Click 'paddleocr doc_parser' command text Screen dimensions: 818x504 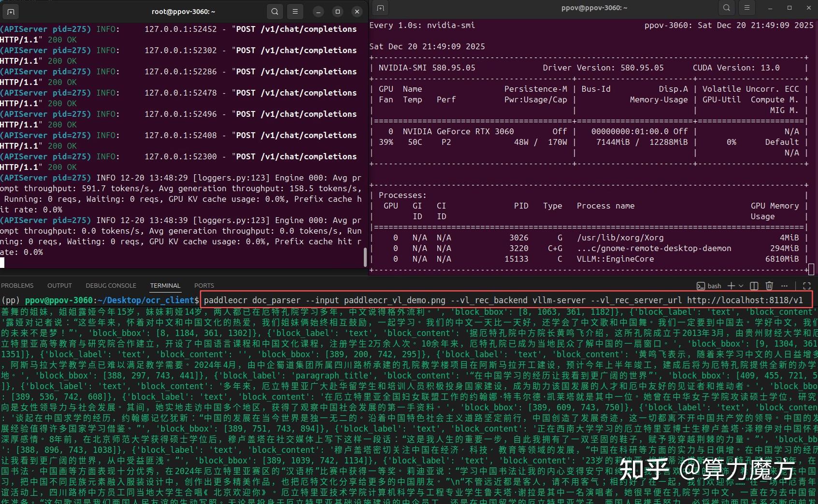[x=252, y=300]
